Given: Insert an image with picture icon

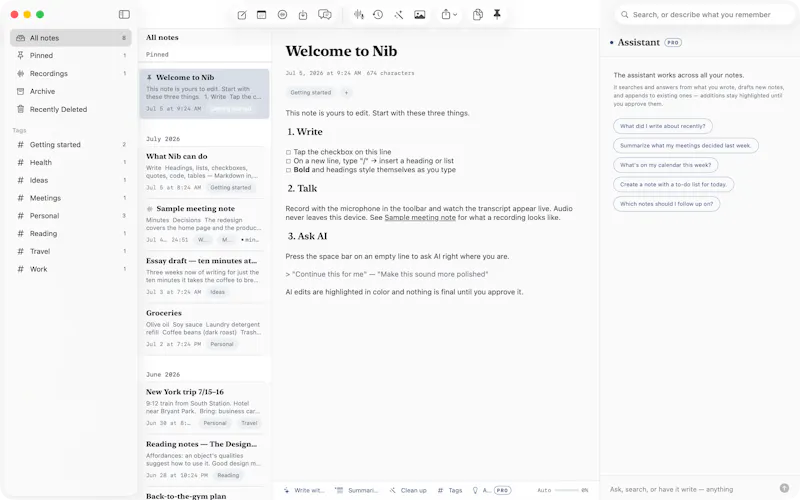Looking at the screenshot, I should pos(419,15).
